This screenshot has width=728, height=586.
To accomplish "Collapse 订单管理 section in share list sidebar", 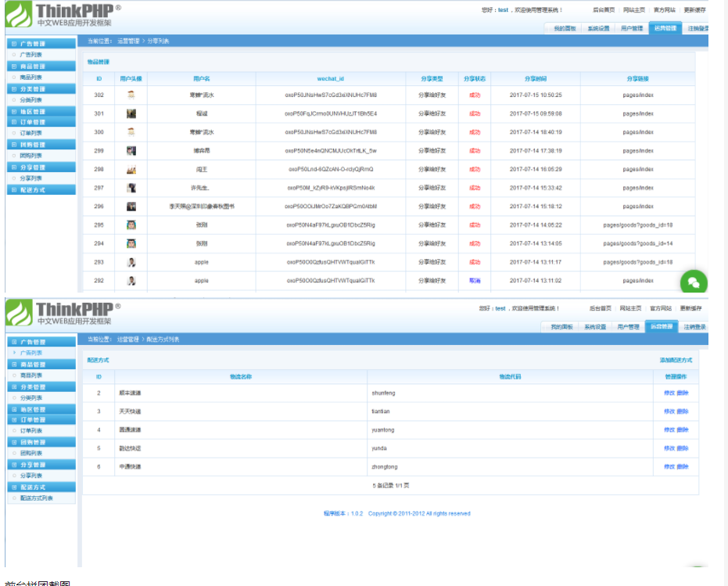I will [x=41, y=122].
